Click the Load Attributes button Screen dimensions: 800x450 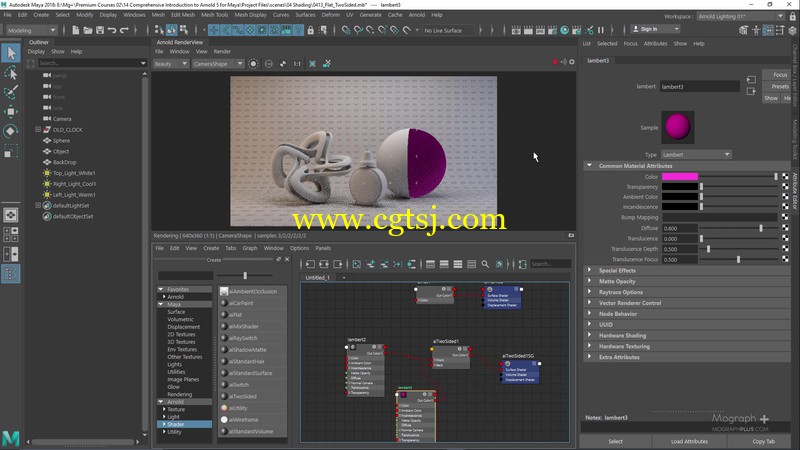click(689, 441)
